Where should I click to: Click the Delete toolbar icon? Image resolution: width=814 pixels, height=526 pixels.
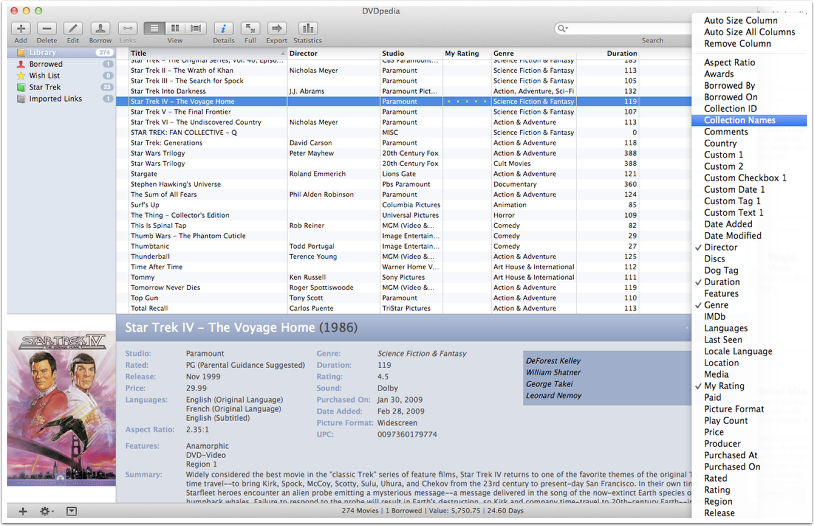click(x=47, y=28)
